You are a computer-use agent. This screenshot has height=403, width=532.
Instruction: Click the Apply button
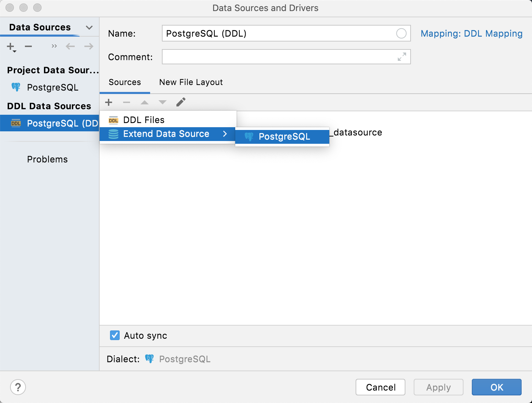pyautogui.click(x=439, y=387)
